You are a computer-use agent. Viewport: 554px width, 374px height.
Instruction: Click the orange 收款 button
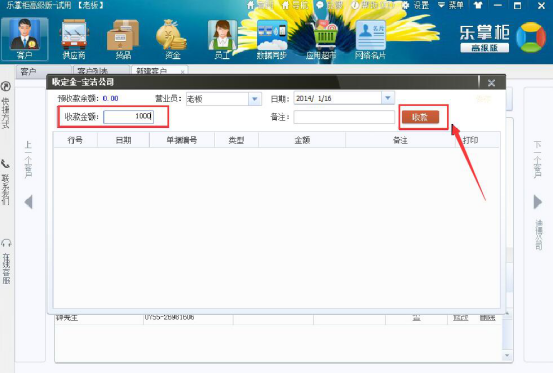pos(420,117)
